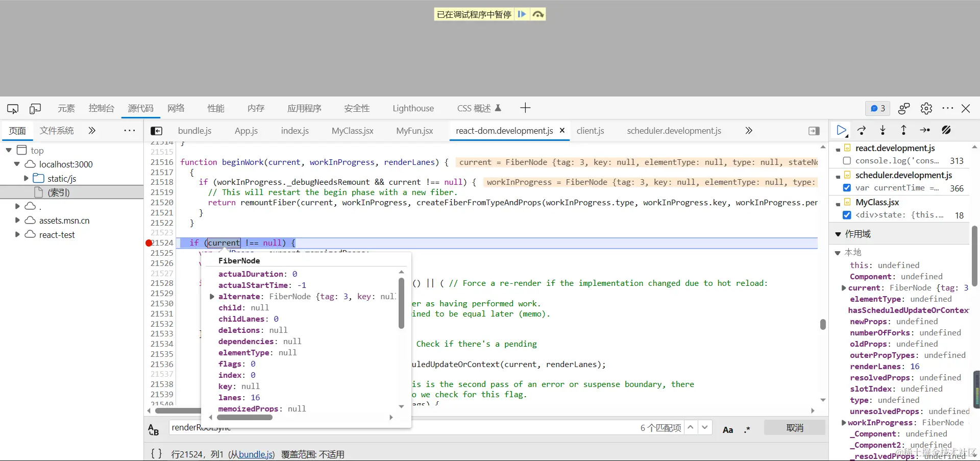Expand workInProgress FiberNode in scope
The width and height of the screenshot is (980, 461).
pos(844,423)
